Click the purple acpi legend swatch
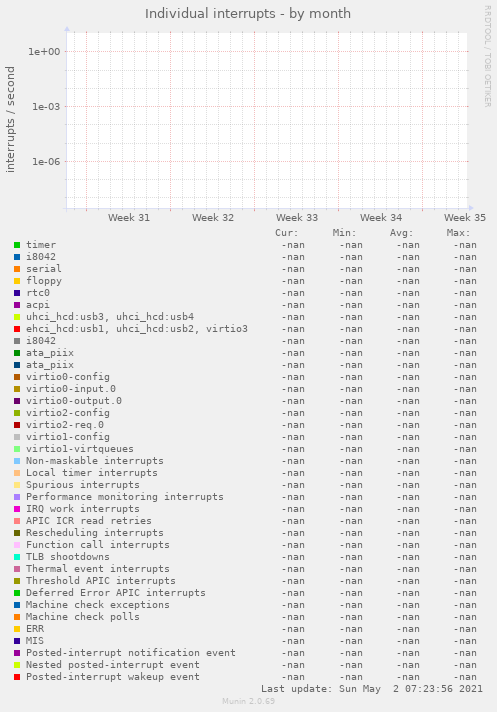This screenshot has width=497, height=712. 17,305
